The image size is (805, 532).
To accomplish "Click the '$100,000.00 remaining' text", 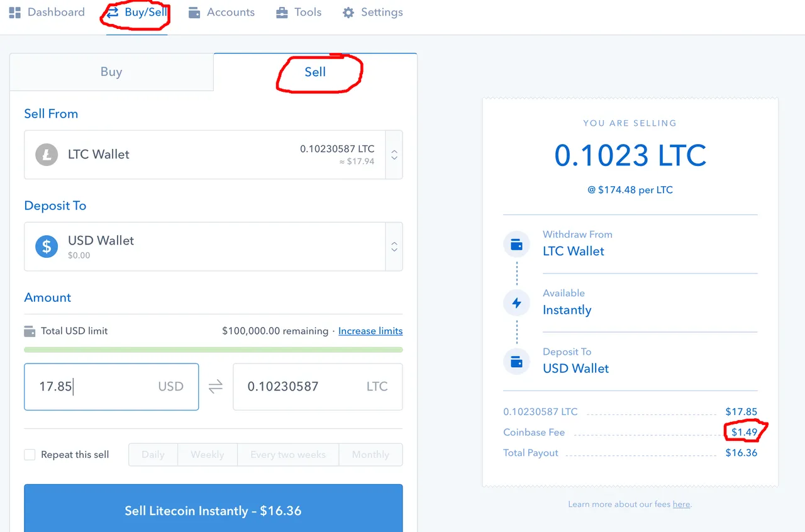I will (275, 331).
